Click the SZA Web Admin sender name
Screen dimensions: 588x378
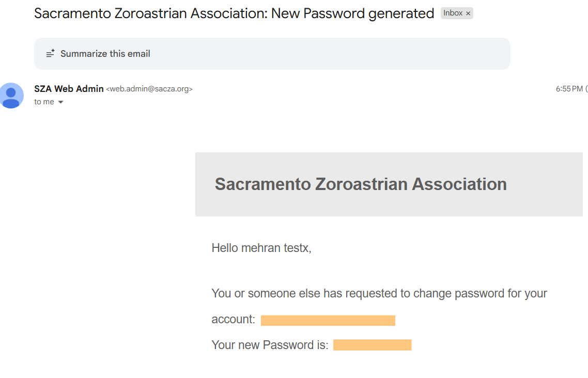[69, 89]
